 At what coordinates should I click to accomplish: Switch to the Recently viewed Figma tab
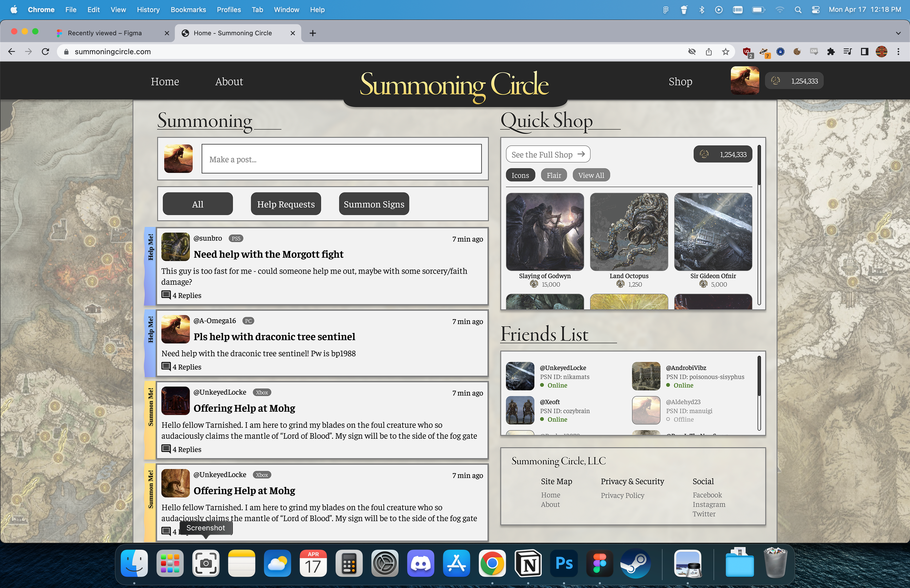[x=104, y=33]
